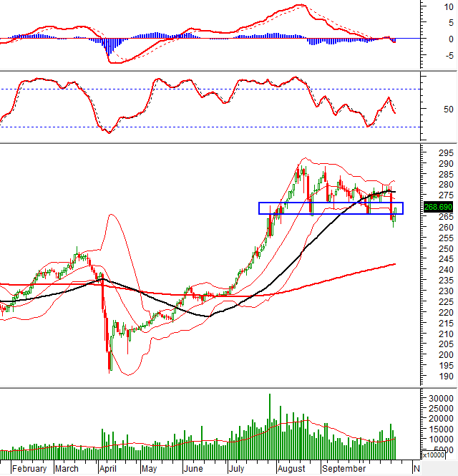Click the upper dashed blue oscillator threshold line

point(215,89)
